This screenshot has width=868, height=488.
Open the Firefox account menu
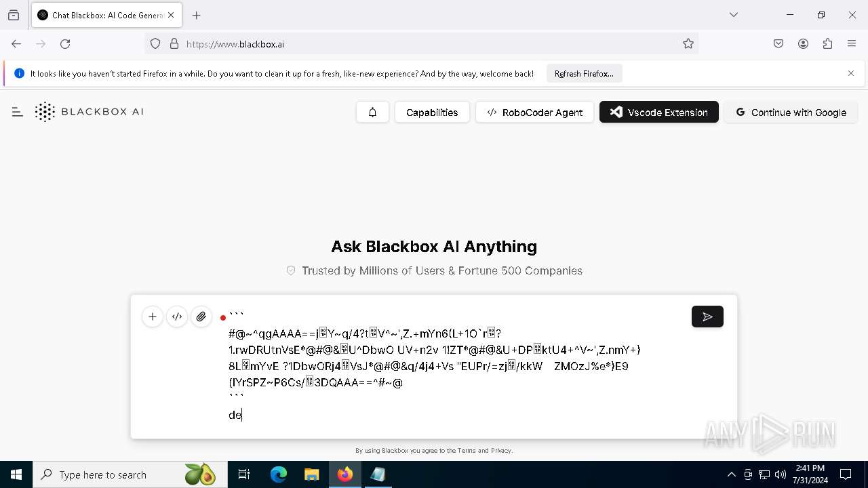click(803, 44)
